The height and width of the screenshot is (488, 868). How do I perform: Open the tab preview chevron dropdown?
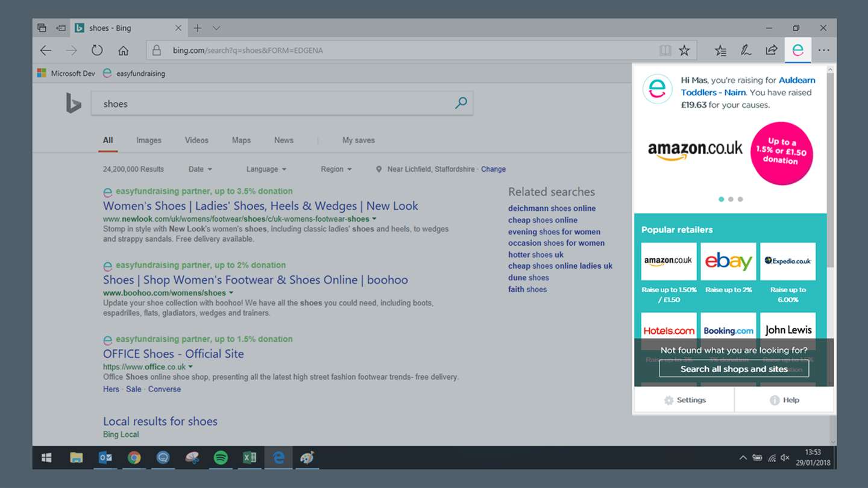216,28
